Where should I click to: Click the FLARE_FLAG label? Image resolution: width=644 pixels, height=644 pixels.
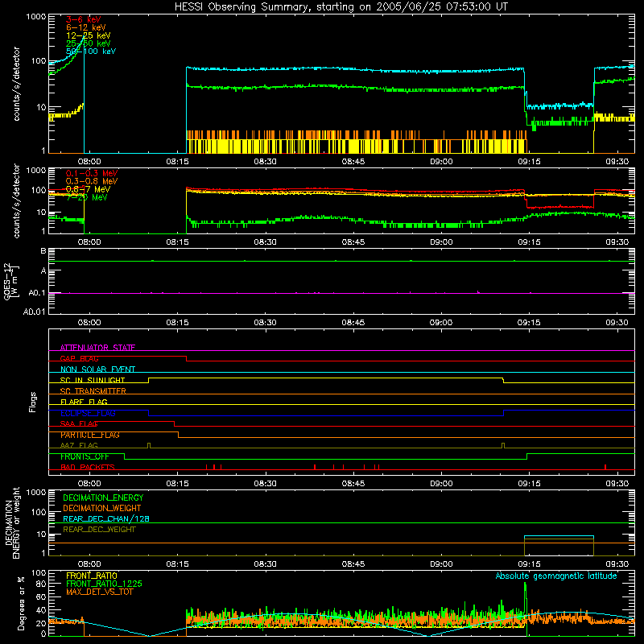[x=84, y=402]
